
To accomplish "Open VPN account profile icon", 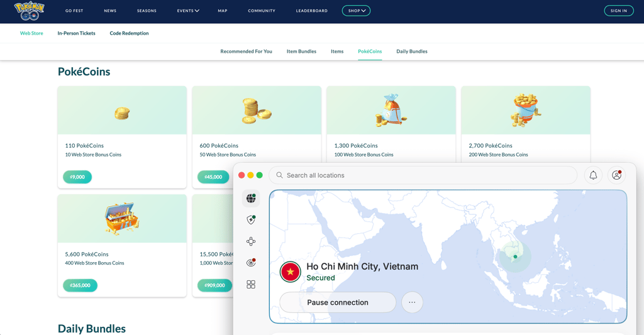I will tap(616, 175).
